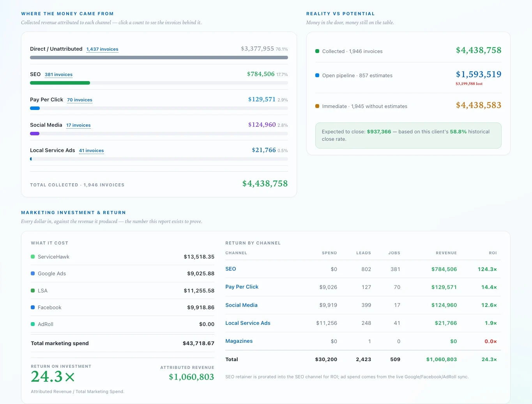
Task: Click the Open pipeline $1,593,519 amount
Action: [x=479, y=74]
